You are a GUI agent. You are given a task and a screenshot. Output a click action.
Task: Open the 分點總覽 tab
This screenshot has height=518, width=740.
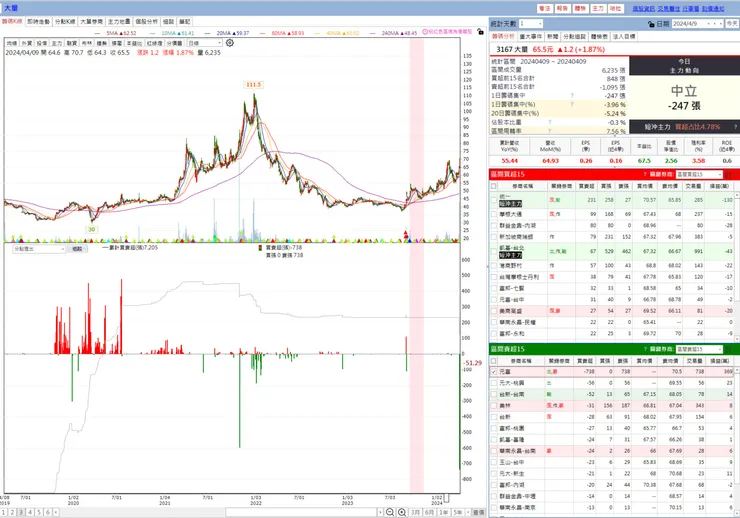tap(574, 36)
